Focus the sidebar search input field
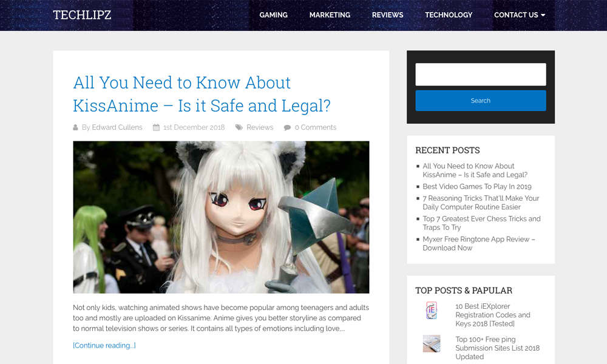607x364 pixels. [480, 75]
